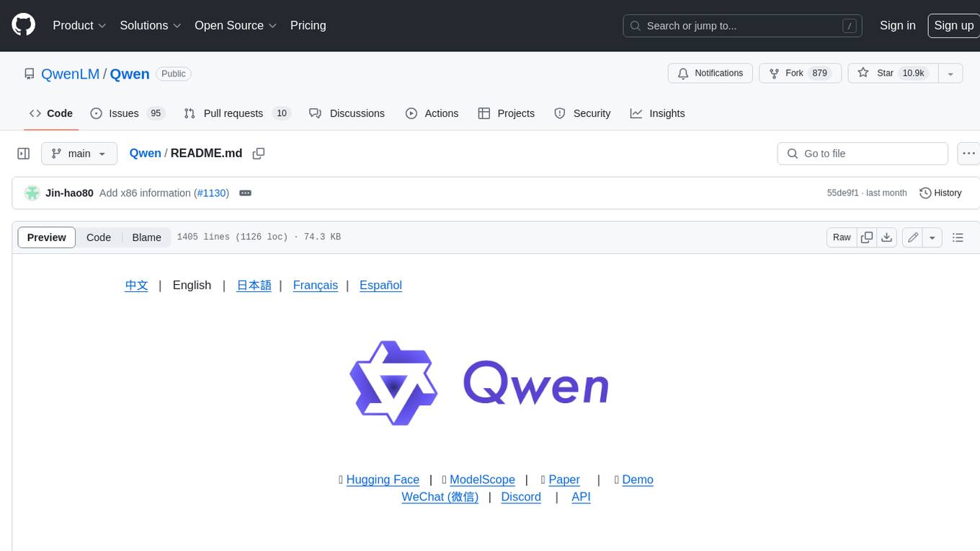Open commit 55de9f1
The width and height of the screenshot is (980, 551).
pyautogui.click(x=843, y=193)
